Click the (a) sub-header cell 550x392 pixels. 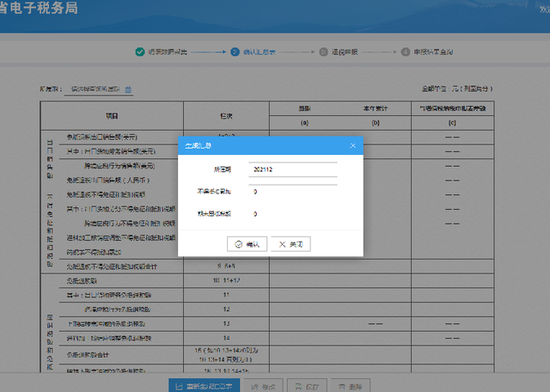pos(304,123)
